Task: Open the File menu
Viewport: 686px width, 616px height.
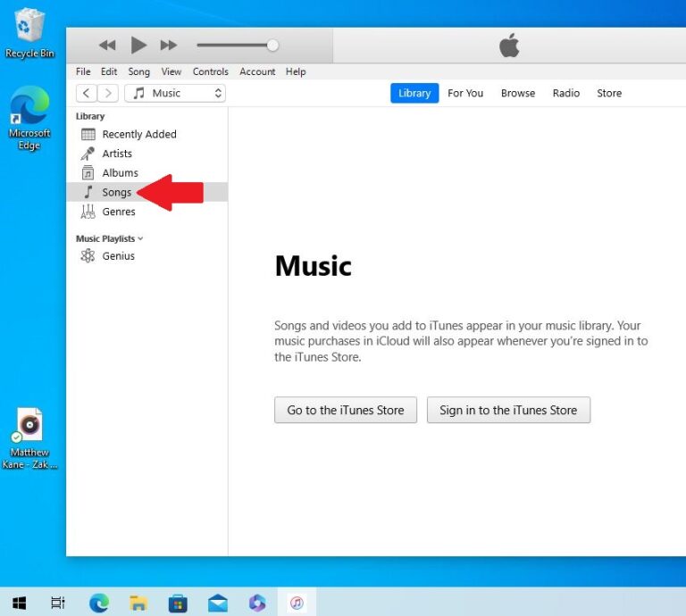Action: (83, 71)
